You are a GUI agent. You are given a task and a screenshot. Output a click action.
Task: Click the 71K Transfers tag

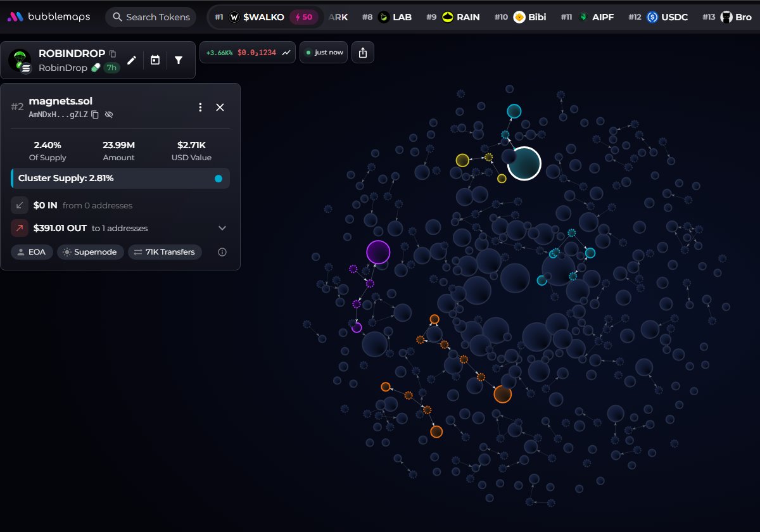pos(165,252)
